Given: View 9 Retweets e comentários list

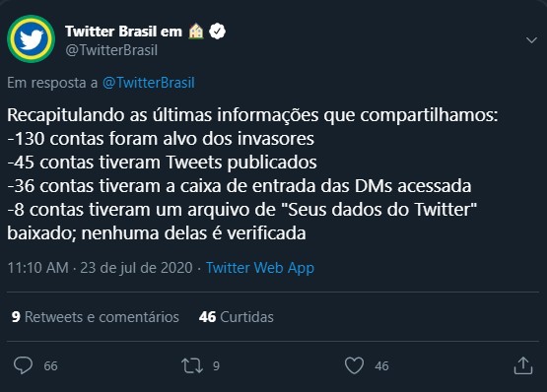Looking at the screenshot, I should pos(95,317).
